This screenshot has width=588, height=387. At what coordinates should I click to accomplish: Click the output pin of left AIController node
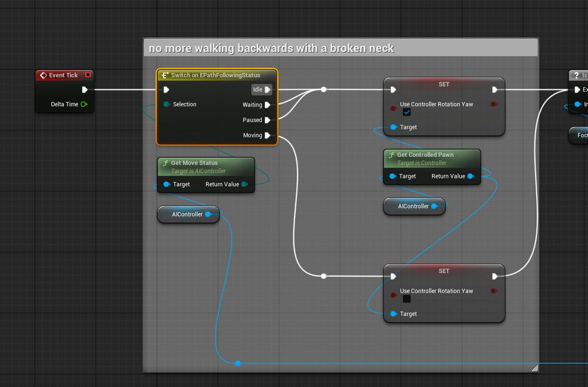[208, 214]
